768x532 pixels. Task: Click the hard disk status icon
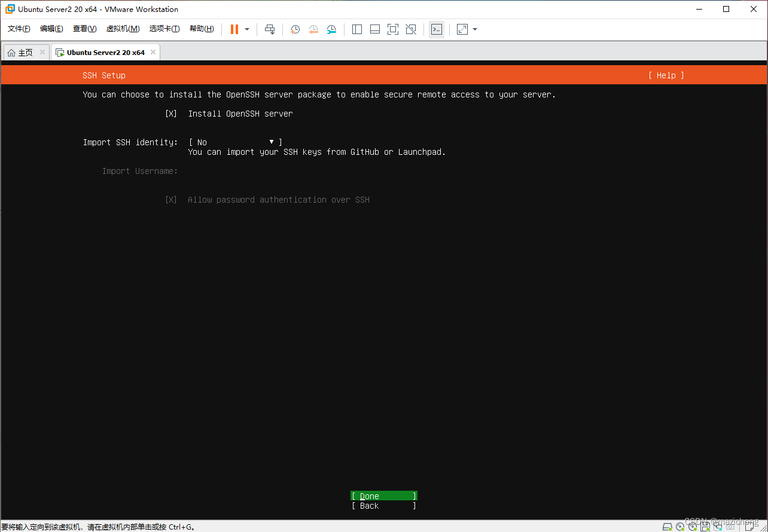[667, 527]
